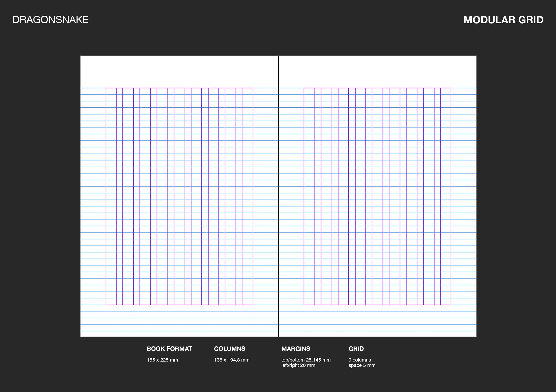Click the 155 x 225 mm text
This screenshot has width=556, height=392.
click(162, 360)
